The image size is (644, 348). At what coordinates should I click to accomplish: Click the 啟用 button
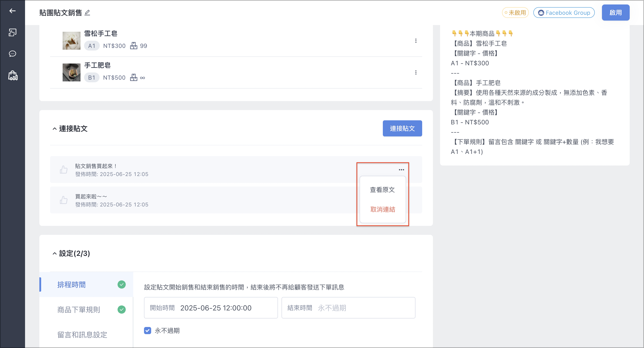point(616,13)
